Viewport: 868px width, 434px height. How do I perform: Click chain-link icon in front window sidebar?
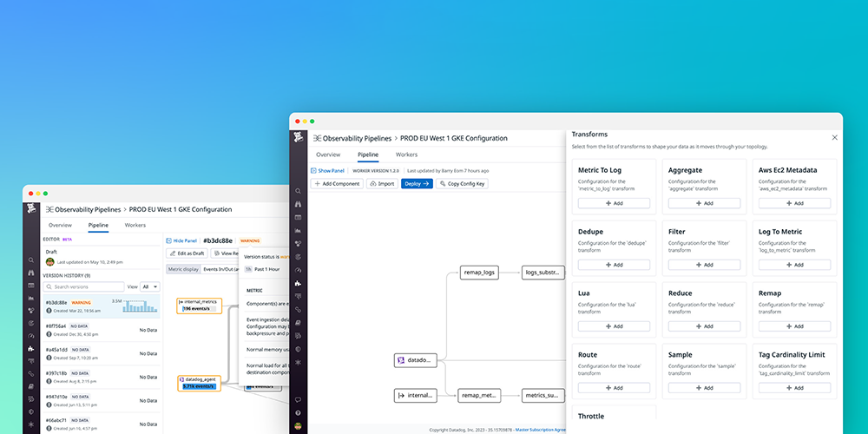pyautogui.click(x=298, y=310)
